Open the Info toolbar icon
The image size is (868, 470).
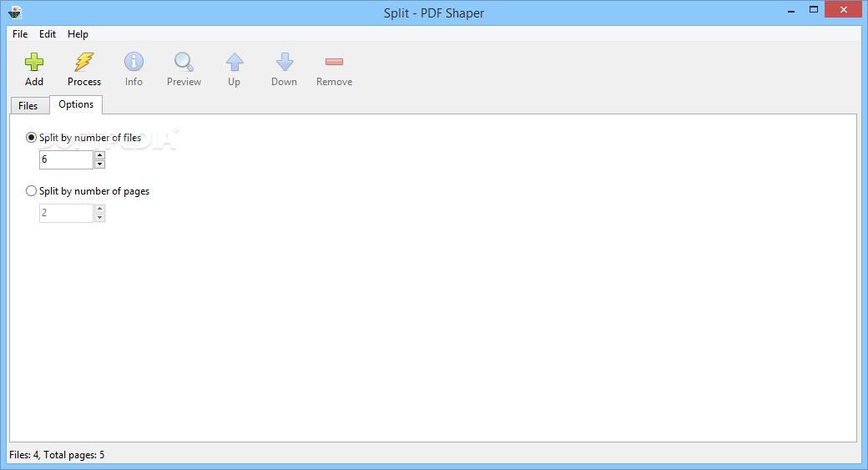(x=134, y=62)
